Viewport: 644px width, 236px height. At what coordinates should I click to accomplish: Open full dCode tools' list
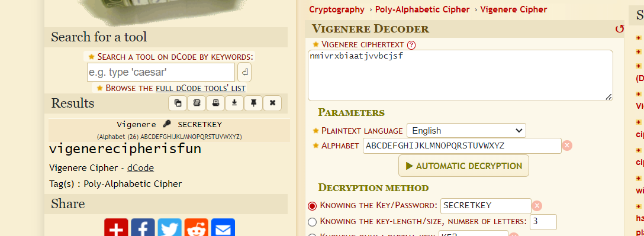point(201,88)
